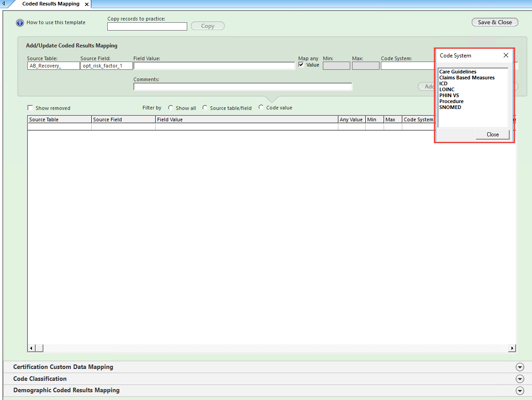Select ICD from the Code System list

point(443,83)
